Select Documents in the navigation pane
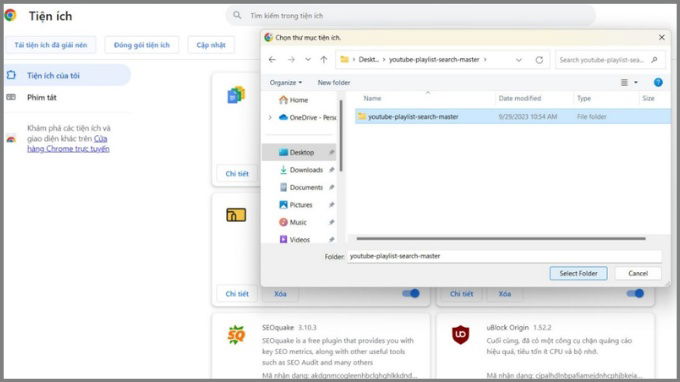680x382 pixels. [x=301, y=187]
